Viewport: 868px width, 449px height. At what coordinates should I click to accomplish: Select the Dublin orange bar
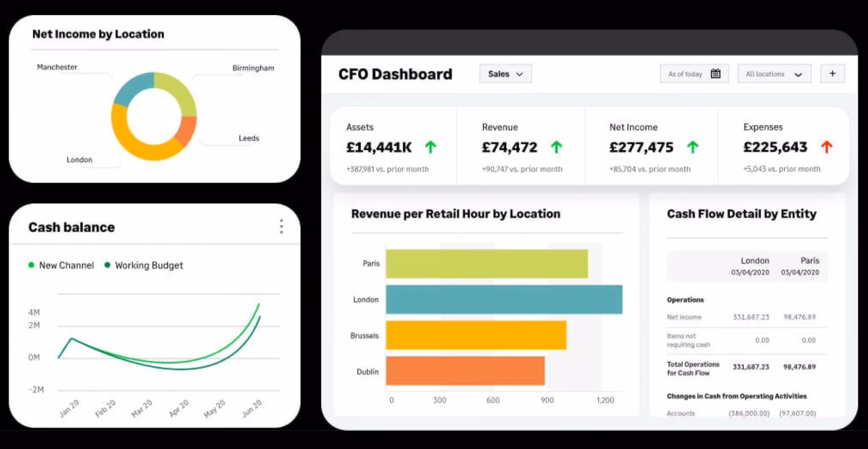tap(465, 371)
